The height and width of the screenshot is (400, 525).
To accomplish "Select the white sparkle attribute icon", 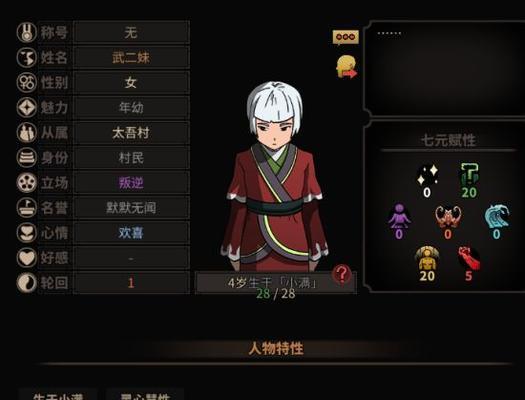I will pos(428,175).
